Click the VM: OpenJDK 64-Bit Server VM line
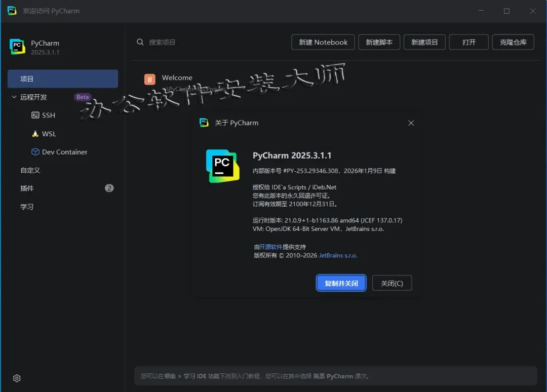This screenshot has height=392, width=547. pos(318,229)
